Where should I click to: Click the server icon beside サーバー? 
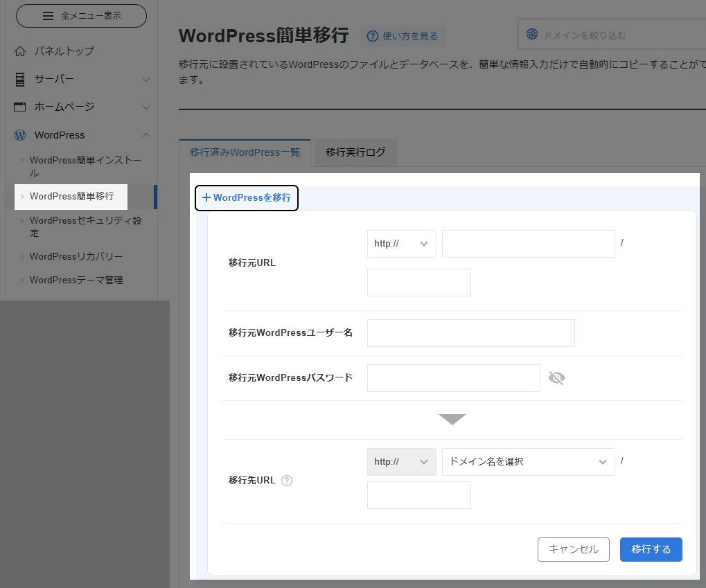pyautogui.click(x=20, y=80)
